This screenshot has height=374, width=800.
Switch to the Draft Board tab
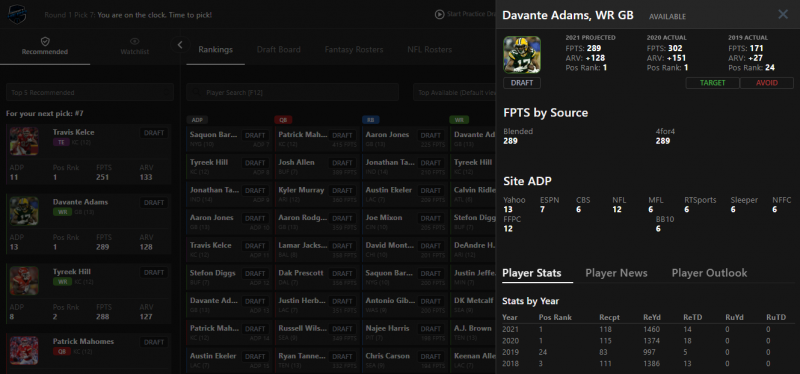coord(279,49)
